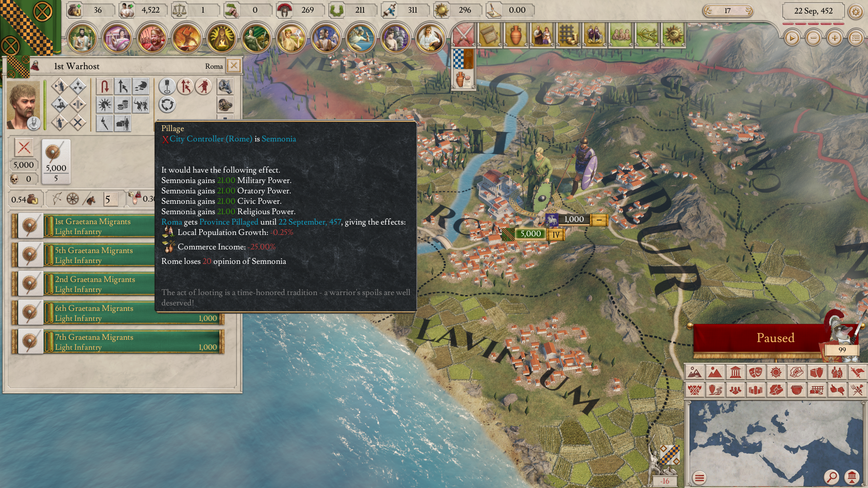Viewport: 868px width, 488px height.
Task: Switch to the political temple map mode
Action: [735, 372]
